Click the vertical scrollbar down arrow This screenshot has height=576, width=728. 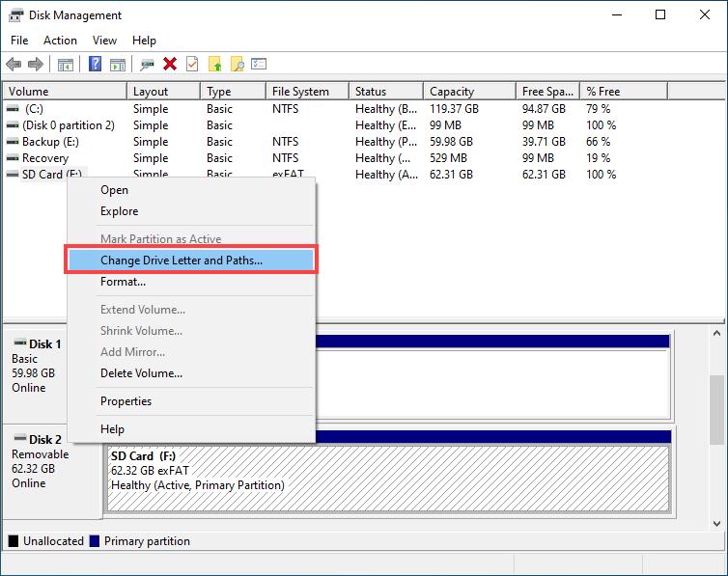[717, 522]
